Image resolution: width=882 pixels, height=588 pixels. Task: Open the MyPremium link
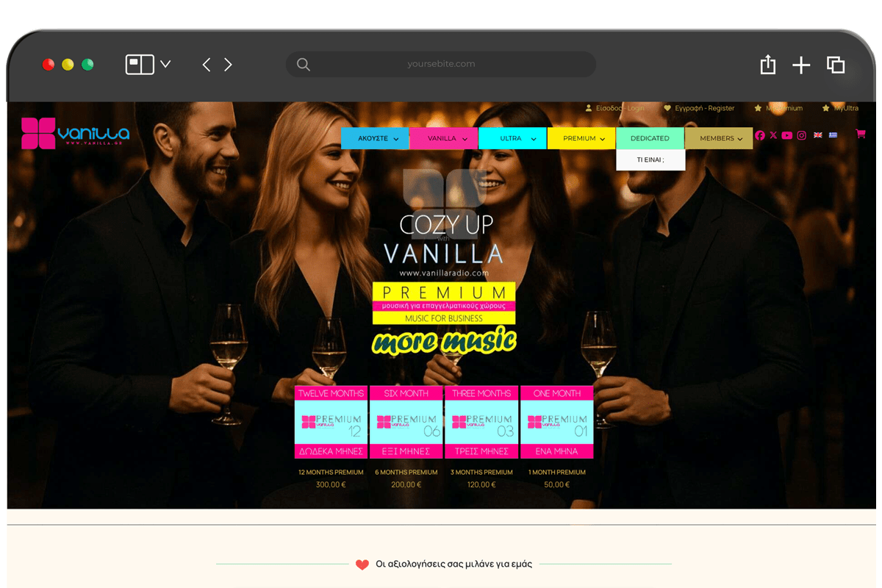[778, 108]
